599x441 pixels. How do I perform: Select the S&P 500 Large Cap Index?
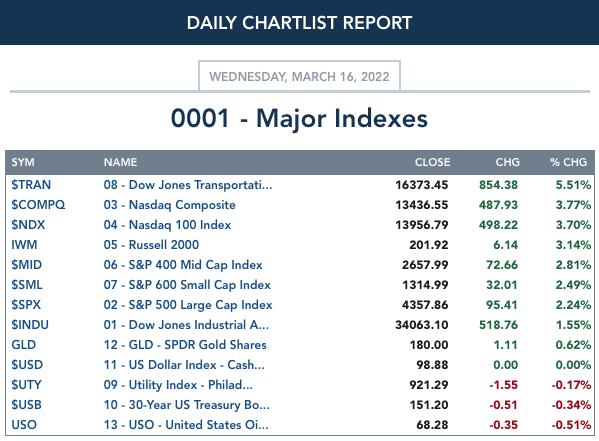[188, 305]
